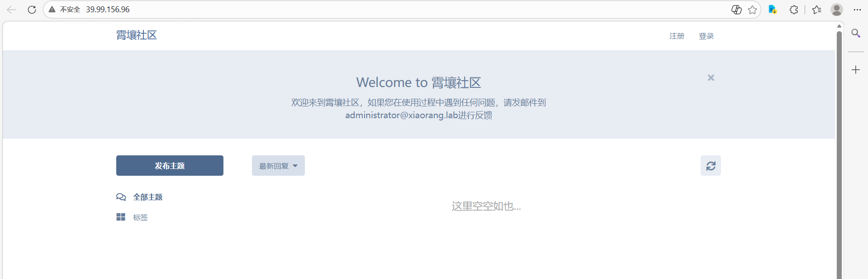Open the browser Extensions puzzle icon
The width and height of the screenshot is (868, 279).
[794, 10]
